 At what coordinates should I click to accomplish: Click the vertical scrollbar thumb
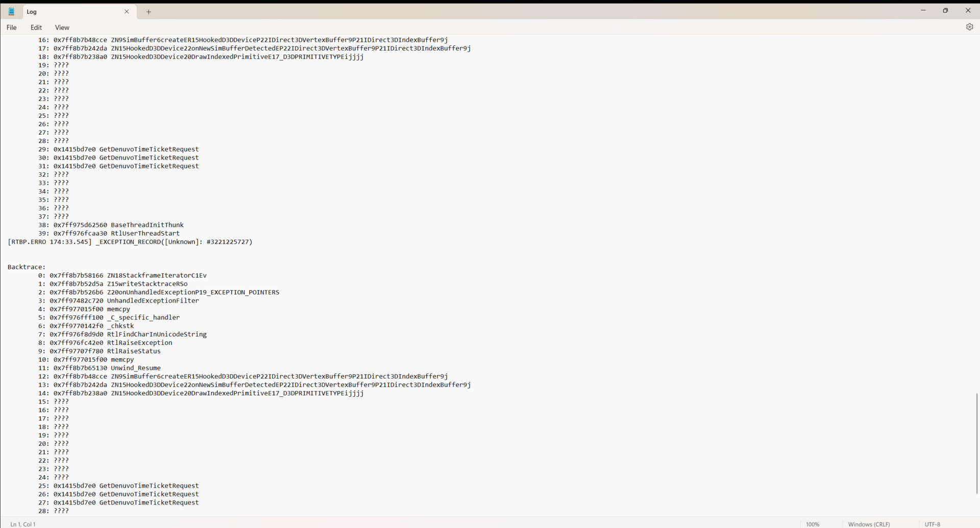tap(977, 443)
